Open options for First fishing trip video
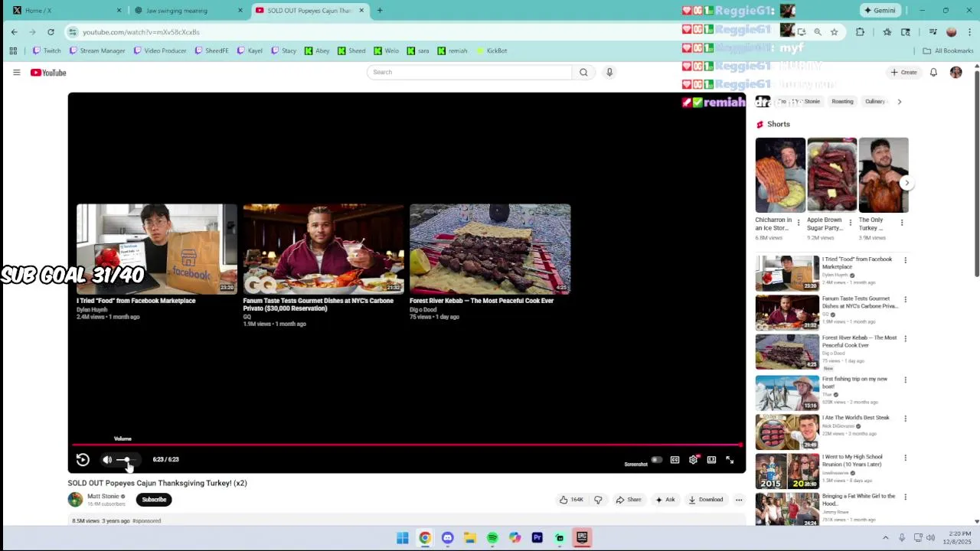Screen dimensions: 980x551 905,380
